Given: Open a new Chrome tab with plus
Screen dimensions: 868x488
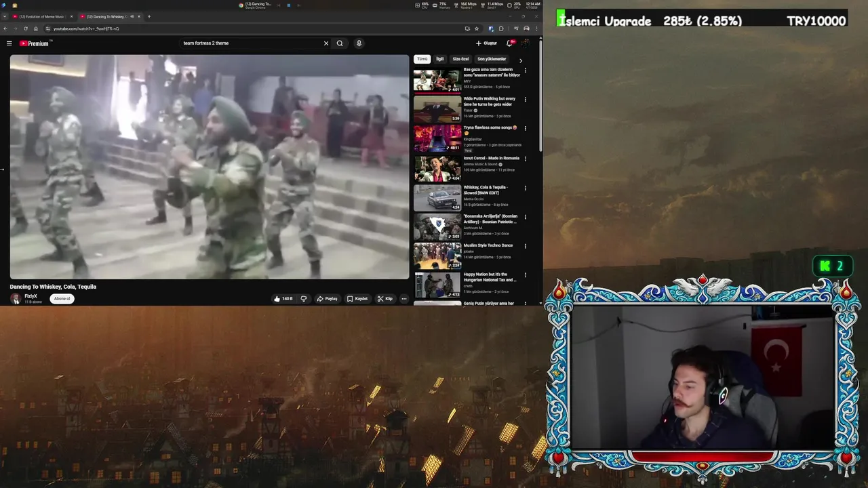Looking at the screenshot, I should click(149, 16).
